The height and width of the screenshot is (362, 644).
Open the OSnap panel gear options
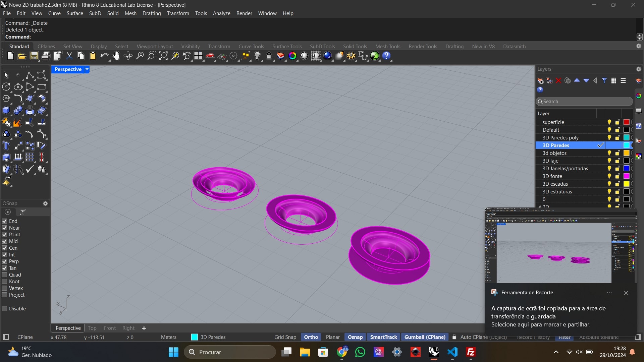(45, 203)
